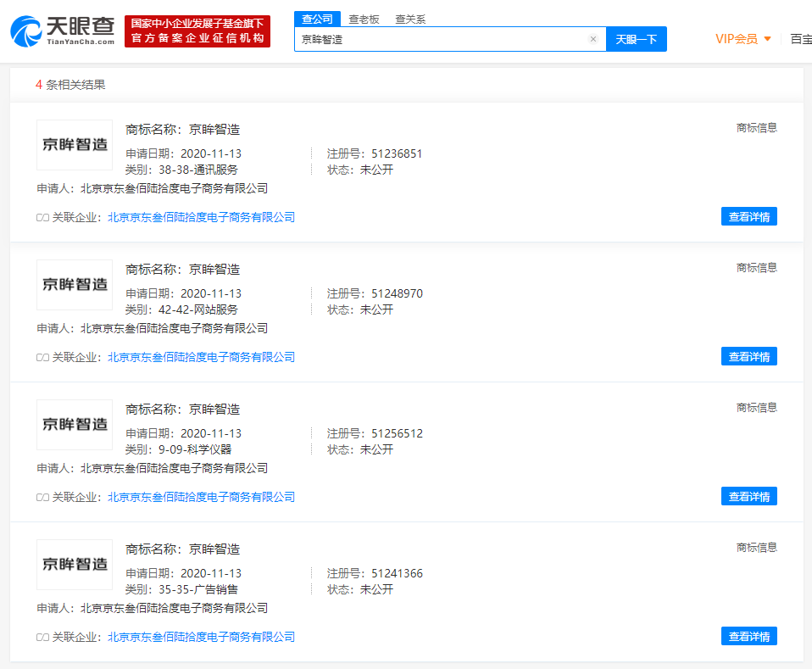Select registration number 51248970 text
This screenshot has width=812, height=669.
398,294
